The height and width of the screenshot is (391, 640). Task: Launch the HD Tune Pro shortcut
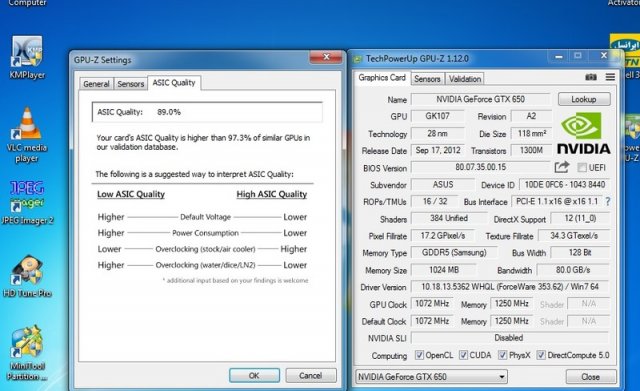pyautogui.click(x=27, y=276)
